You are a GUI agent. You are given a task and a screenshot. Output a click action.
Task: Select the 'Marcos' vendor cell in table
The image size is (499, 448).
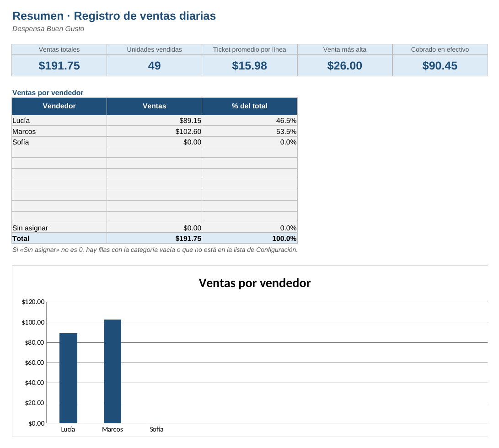pos(59,131)
